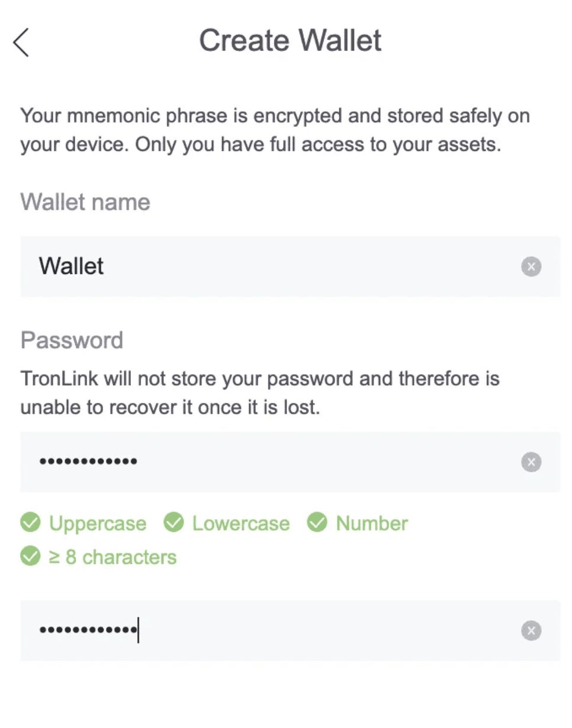This screenshot has height=728, width=572.
Task: Click the checkmark beside ≥ 8 characters
Action: [31, 556]
